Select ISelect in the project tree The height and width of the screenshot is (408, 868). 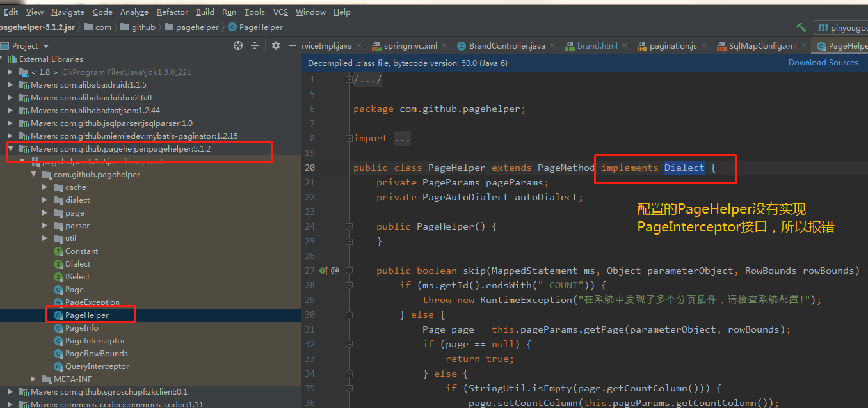click(77, 277)
